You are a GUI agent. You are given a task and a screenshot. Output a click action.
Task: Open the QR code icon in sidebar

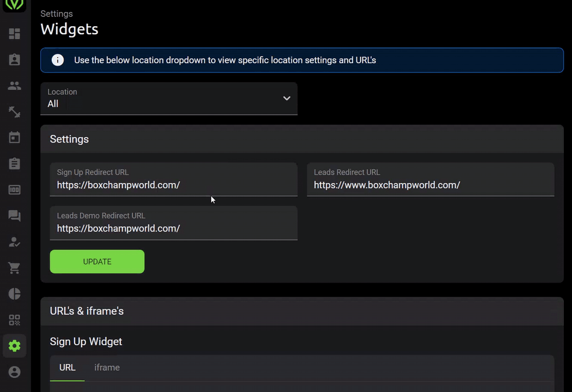14,320
